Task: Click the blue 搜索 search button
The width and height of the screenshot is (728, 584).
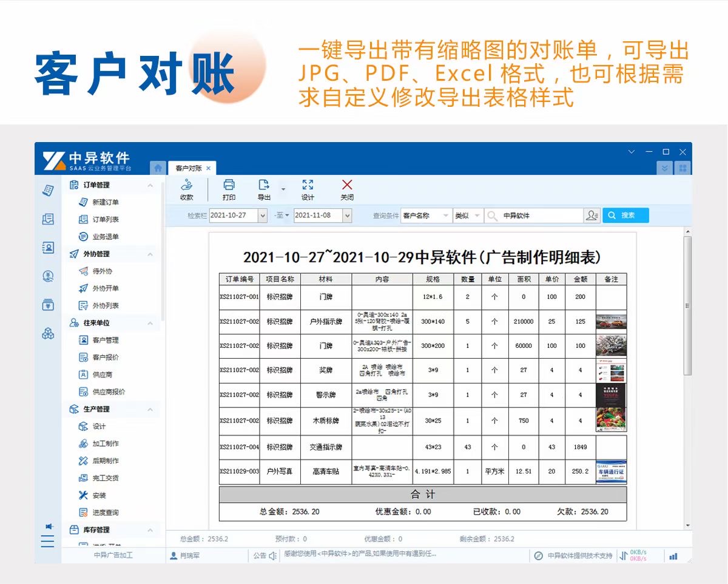Action: pyautogui.click(x=625, y=216)
